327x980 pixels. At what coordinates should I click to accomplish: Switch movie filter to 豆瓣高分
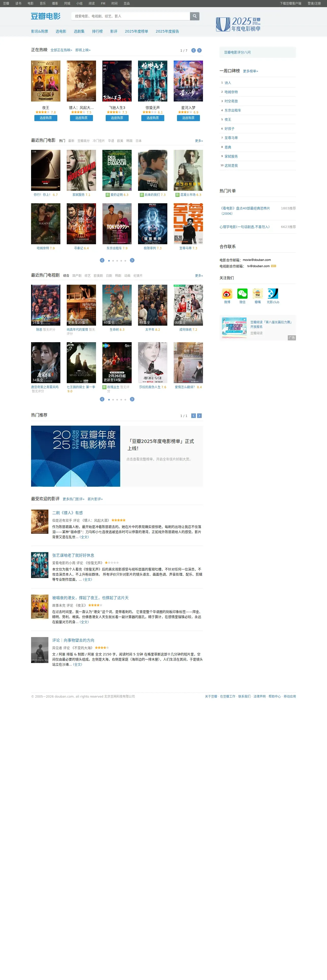pyautogui.click(x=83, y=141)
